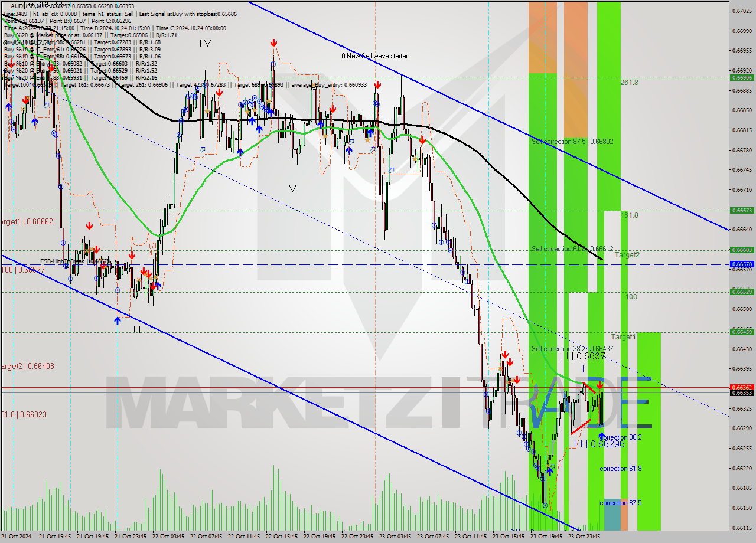Click the '23 Oct 03:45' time axis label
Screen dimensions: 756x543
pos(395,537)
